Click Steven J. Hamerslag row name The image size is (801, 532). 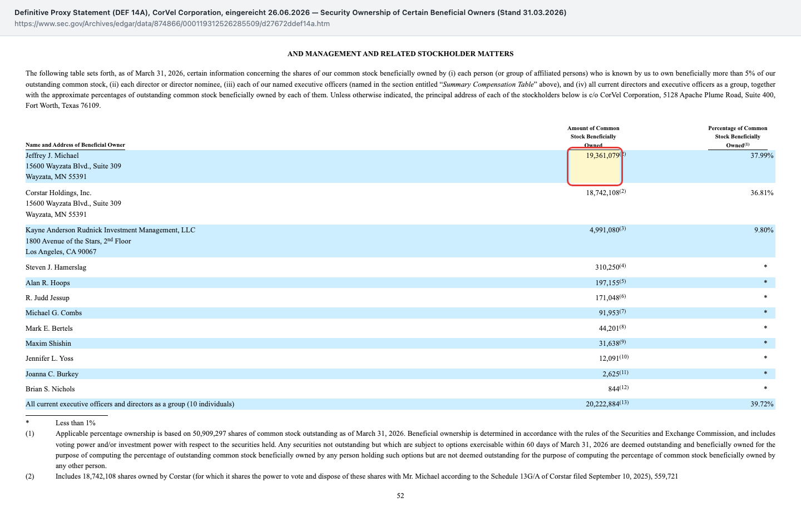point(56,267)
